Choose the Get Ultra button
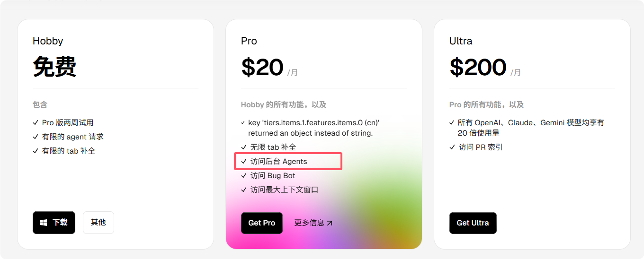Image resolution: width=644 pixels, height=259 pixels. pyautogui.click(x=473, y=223)
